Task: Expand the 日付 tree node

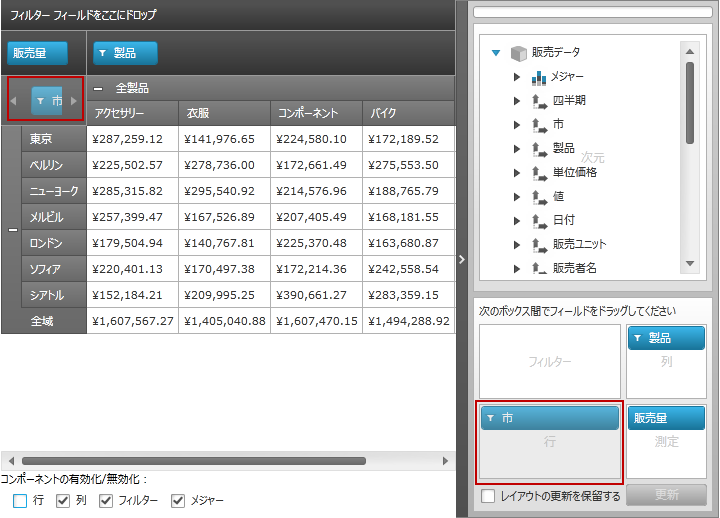Action: pos(516,220)
